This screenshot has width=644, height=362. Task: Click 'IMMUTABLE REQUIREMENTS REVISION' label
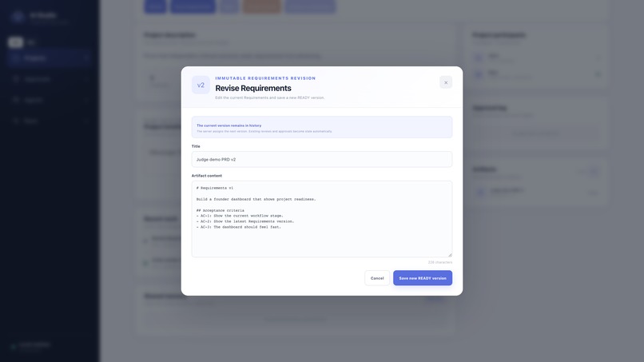pyautogui.click(x=265, y=78)
